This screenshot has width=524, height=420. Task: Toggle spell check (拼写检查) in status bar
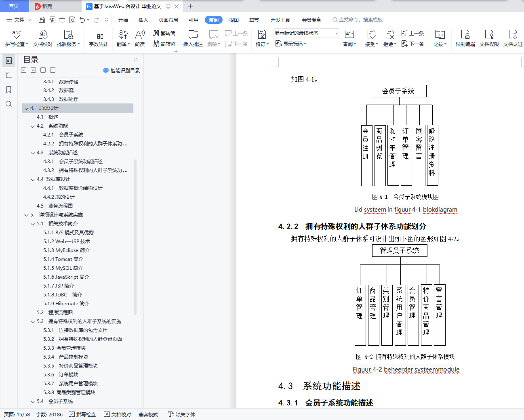[82, 414]
